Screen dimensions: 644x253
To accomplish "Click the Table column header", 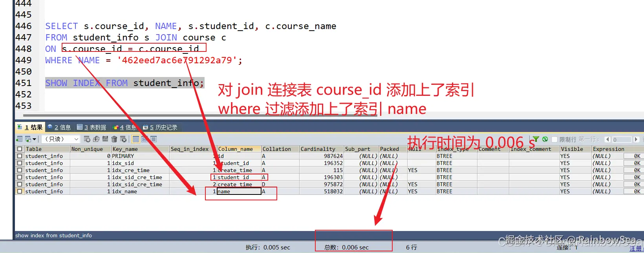I will pos(47,149).
